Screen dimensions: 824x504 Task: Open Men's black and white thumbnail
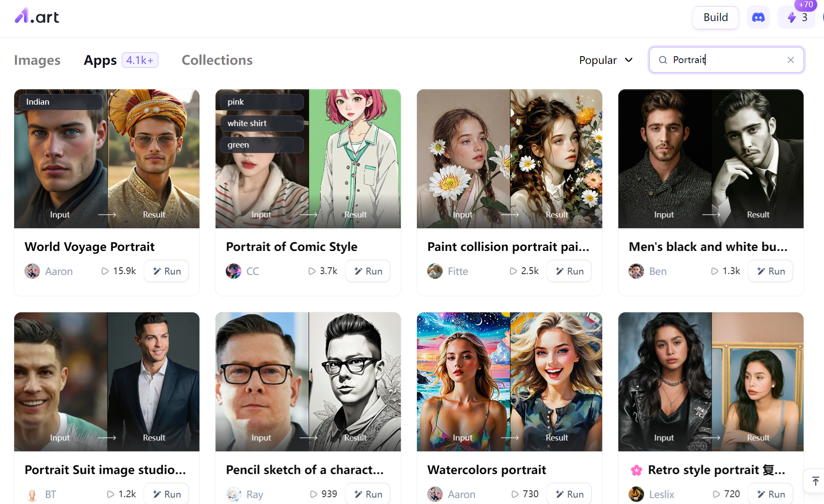[711, 159]
